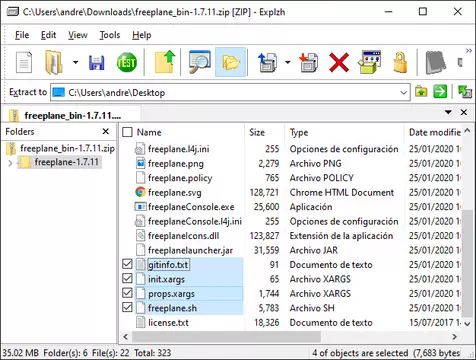Click the vertical scrollbar thumb
This screenshot has height=360, width=476.
click(467, 263)
